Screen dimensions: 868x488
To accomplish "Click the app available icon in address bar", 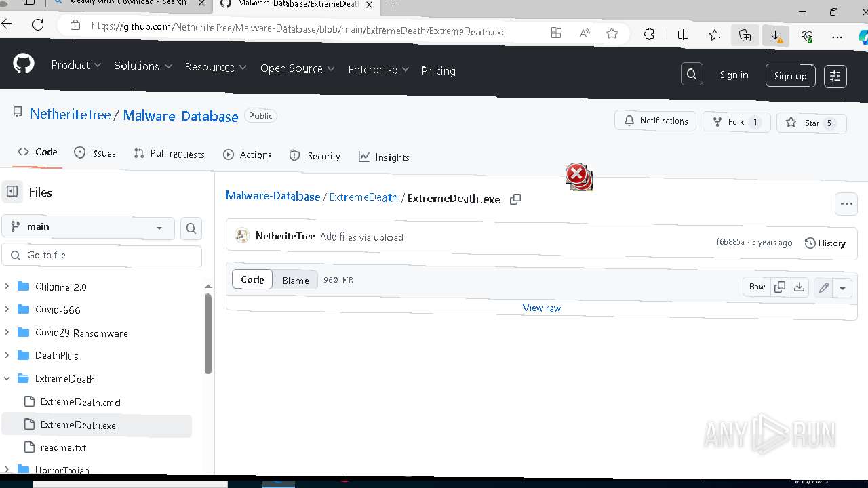I will click(x=556, y=33).
